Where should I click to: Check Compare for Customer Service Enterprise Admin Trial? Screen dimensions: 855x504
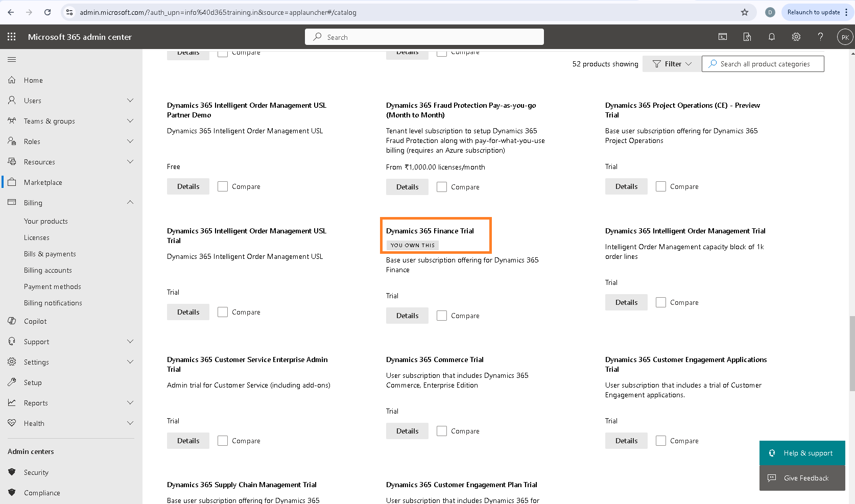pos(223,441)
